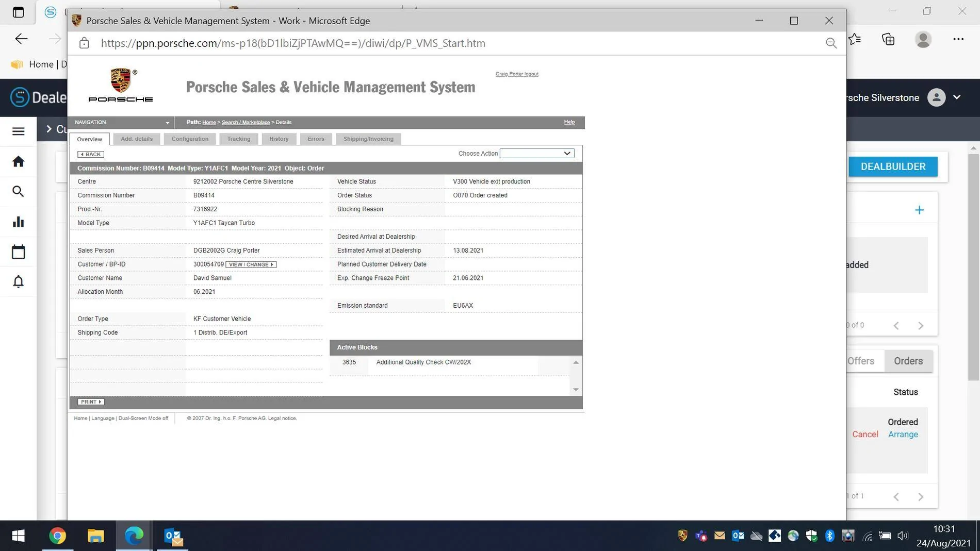Viewport: 980px width, 551px height.
Task: Open the calendar icon in the Dealer sidebar
Action: pos(19,252)
